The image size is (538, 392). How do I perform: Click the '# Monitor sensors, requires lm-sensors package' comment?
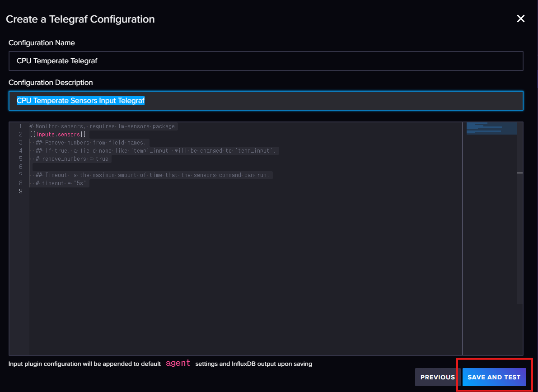[x=102, y=126]
